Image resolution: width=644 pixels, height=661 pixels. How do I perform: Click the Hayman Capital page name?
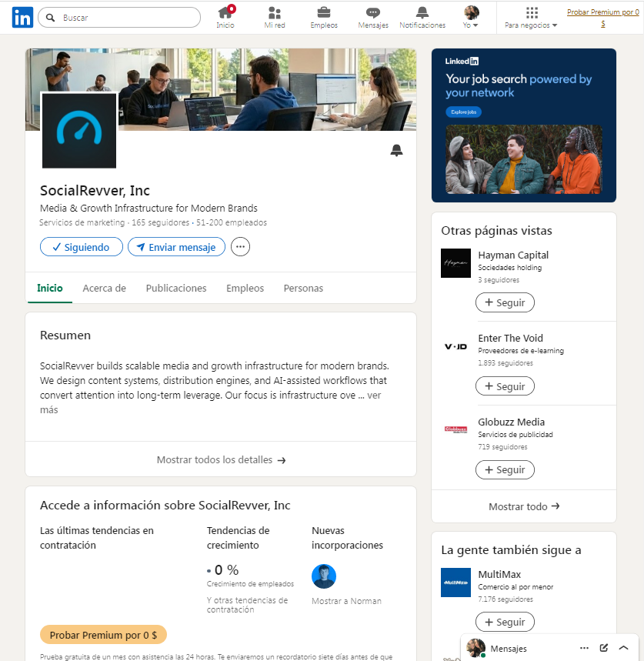[x=513, y=255]
